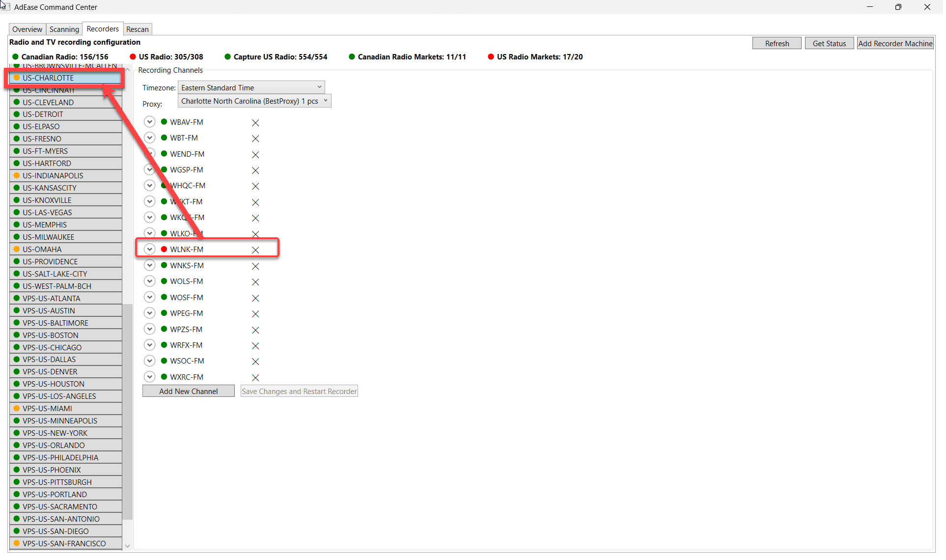Remove WGSP-FM via its X icon
This screenshot has width=946, height=560.
tap(255, 170)
